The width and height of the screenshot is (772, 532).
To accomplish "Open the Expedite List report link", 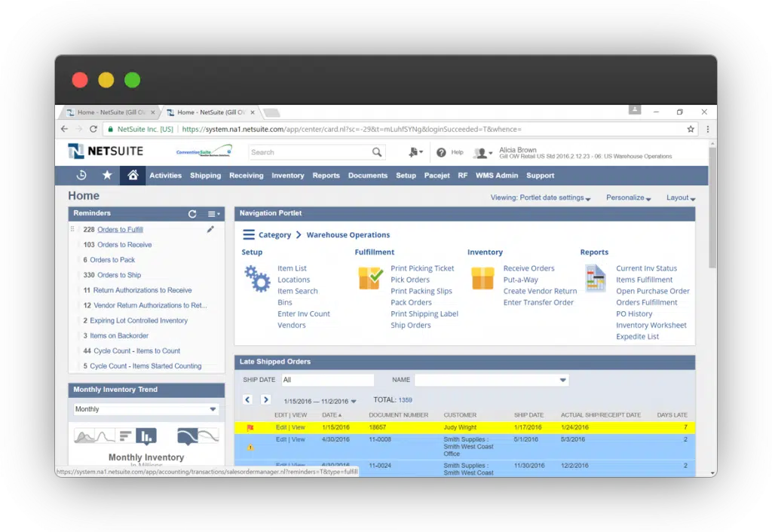I will (638, 337).
